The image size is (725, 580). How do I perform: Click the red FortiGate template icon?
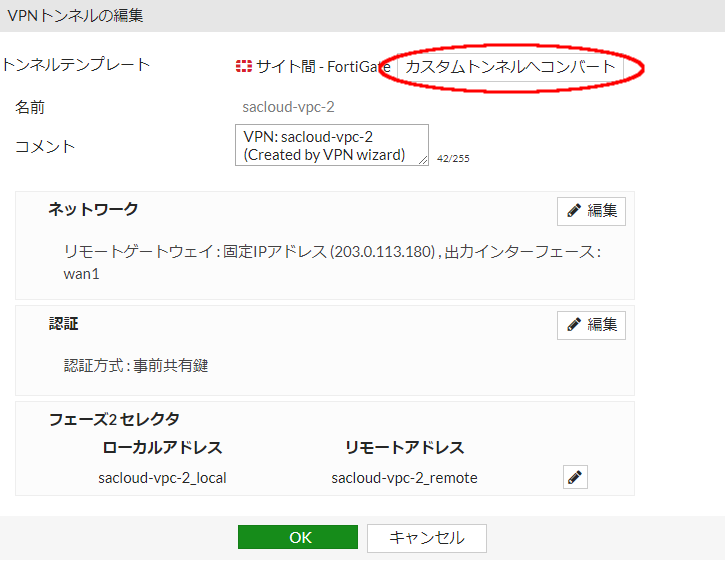pyautogui.click(x=244, y=67)
